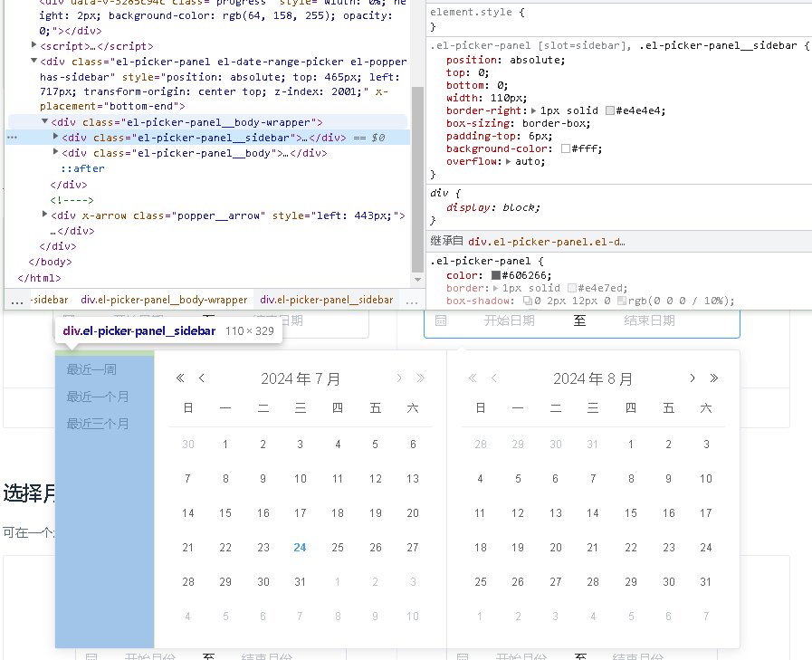The image size is (812, 660).
Task: Pick August 1 in right calendar
Action: tap(631, 444)
